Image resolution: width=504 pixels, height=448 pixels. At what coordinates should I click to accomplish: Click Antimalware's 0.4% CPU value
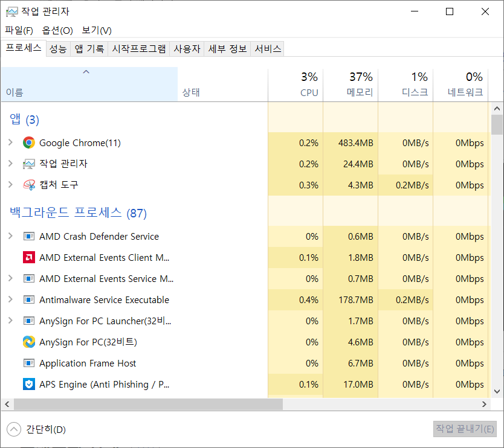[309, 300]
